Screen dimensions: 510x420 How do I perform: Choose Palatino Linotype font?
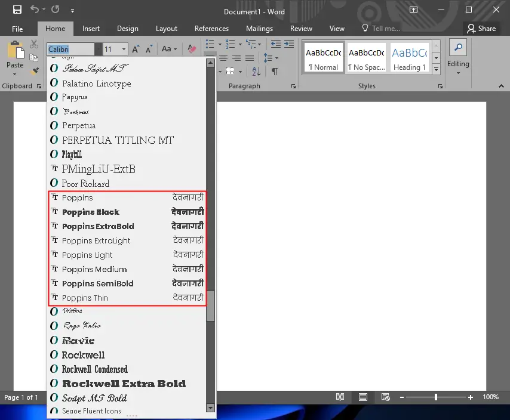tap(127, 84)
